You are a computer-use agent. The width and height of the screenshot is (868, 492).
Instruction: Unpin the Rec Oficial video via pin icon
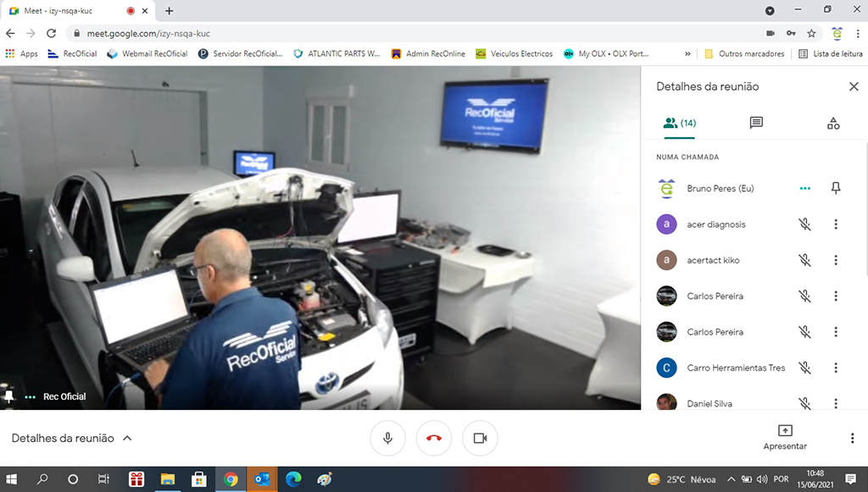click(x=8, y=396)
